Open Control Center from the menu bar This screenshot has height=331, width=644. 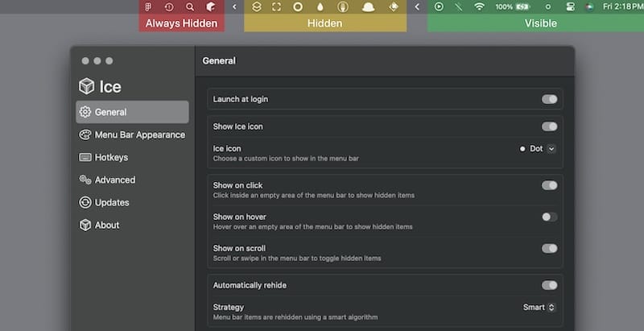[570, 6]
